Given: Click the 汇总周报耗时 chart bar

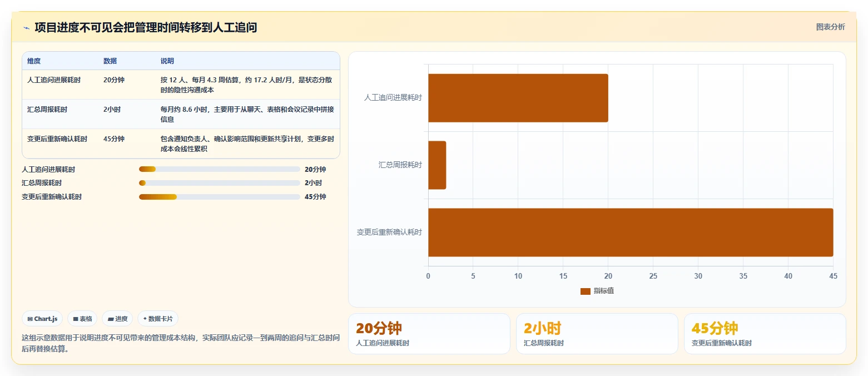Looking at the screenshot, I should coord(437,165).
